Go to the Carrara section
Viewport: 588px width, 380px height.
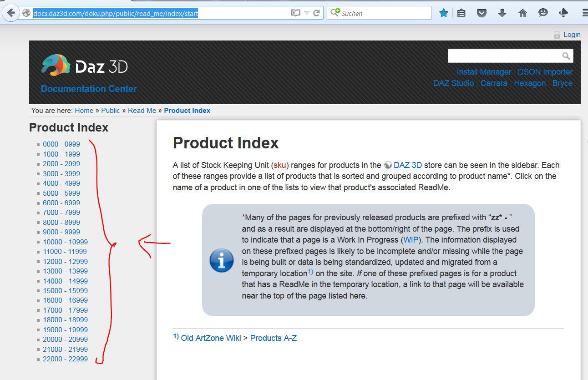coord(494,83)
